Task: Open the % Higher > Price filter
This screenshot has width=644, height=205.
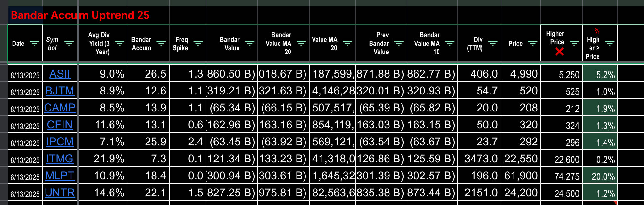Action: point(609,44)
